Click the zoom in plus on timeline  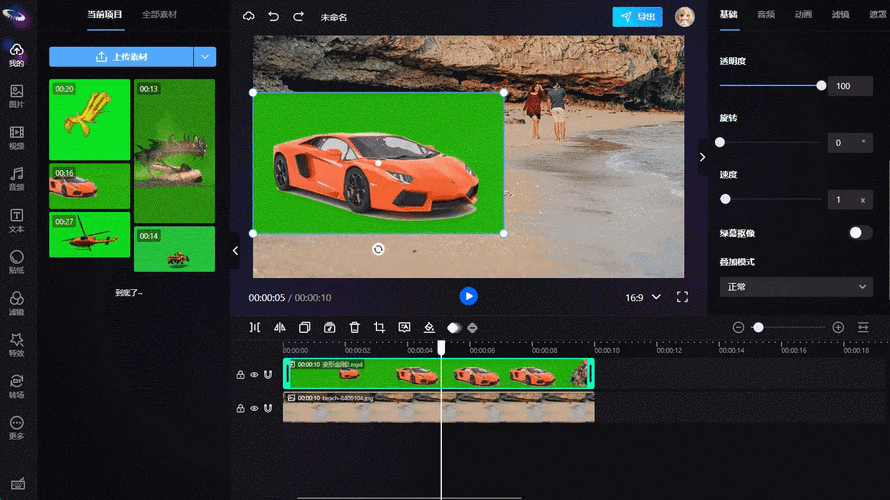pyautogui.click(x=838, y=327)
